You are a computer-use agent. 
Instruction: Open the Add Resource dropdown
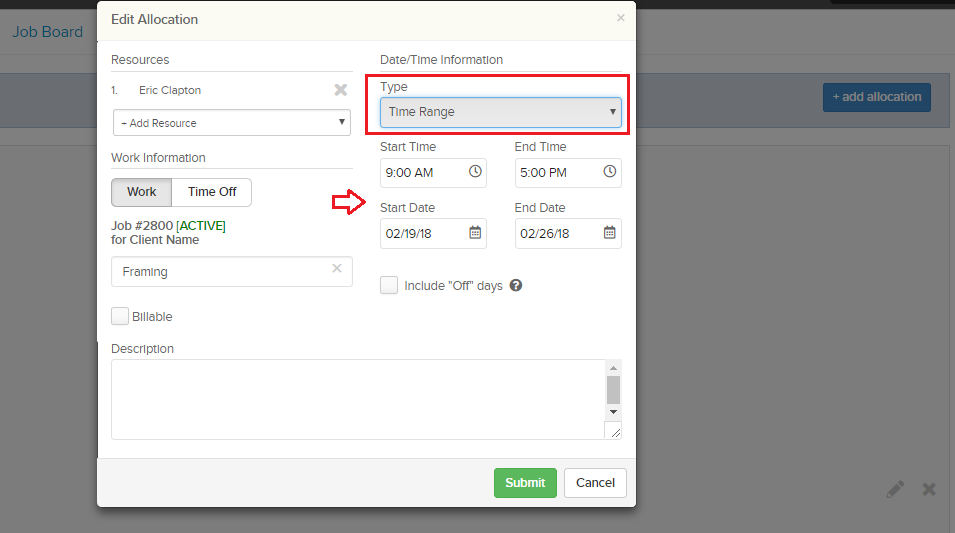(232, 122)
